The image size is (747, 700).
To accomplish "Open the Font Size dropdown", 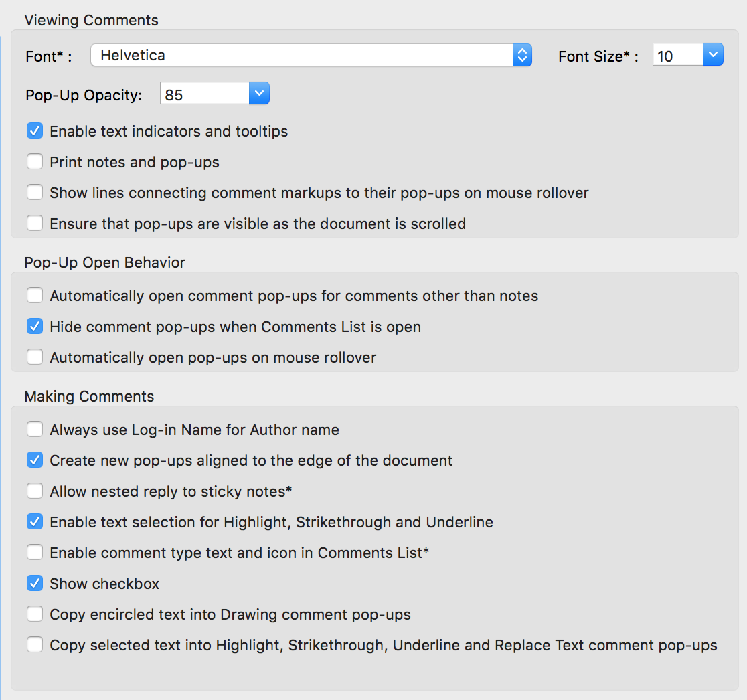I will tap(712, 54).
